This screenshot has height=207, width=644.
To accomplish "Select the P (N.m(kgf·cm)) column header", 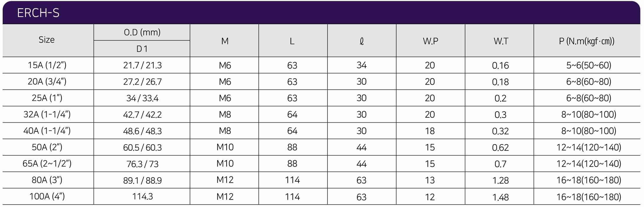I will point(586,41).
